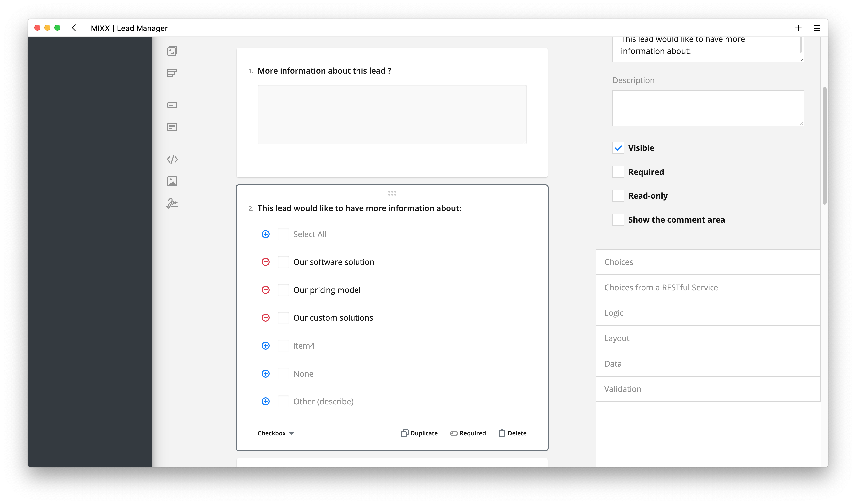The height and width of the screenshot is (504, 856).
Task: Check the Select All checkbox
Action: 283,234
